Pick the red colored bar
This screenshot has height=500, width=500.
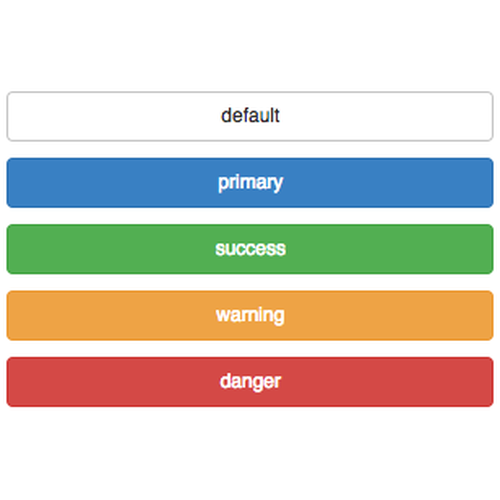(x=250, y=382)
